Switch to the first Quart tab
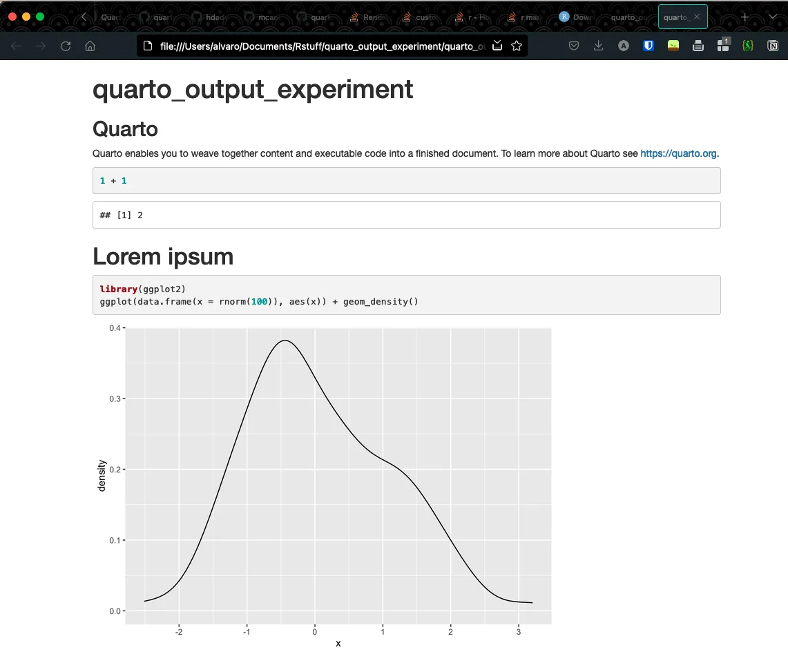The height and width of the screenshot is (672, 788). (111, 17)
